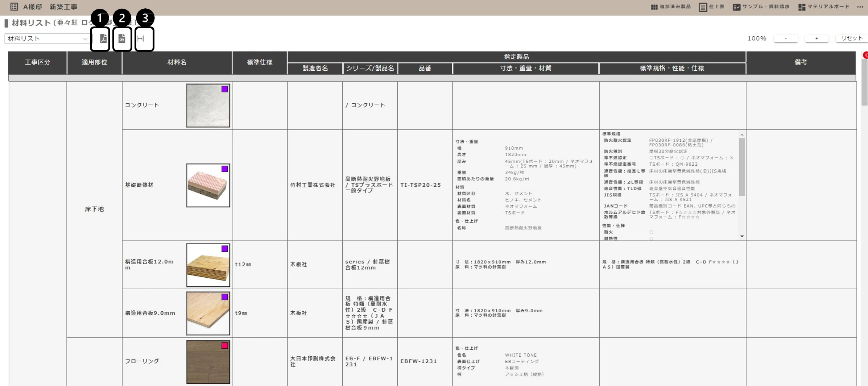
Task: Click the リセット zoom button
Action: pyautogui.click(x=851, y=38)
